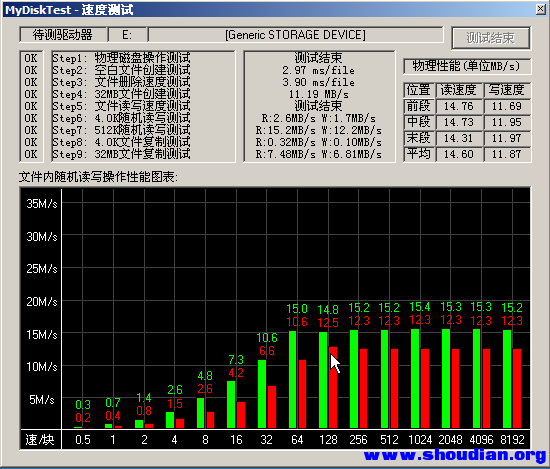
Task: Click the 写速度 column header
Action: [507, 90]
